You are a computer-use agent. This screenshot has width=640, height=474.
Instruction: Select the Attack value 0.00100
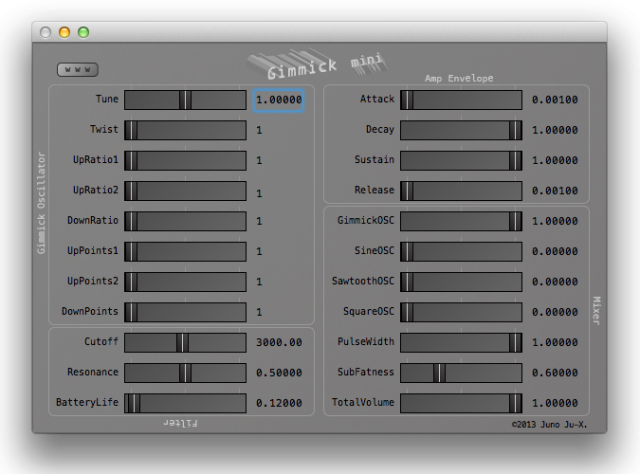tap(555, 100)
